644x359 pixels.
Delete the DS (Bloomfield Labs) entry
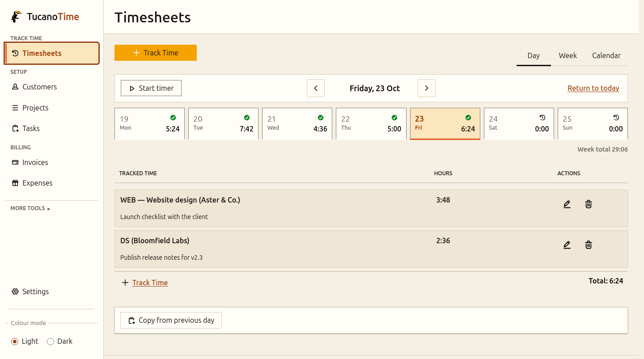click(589, 245)
